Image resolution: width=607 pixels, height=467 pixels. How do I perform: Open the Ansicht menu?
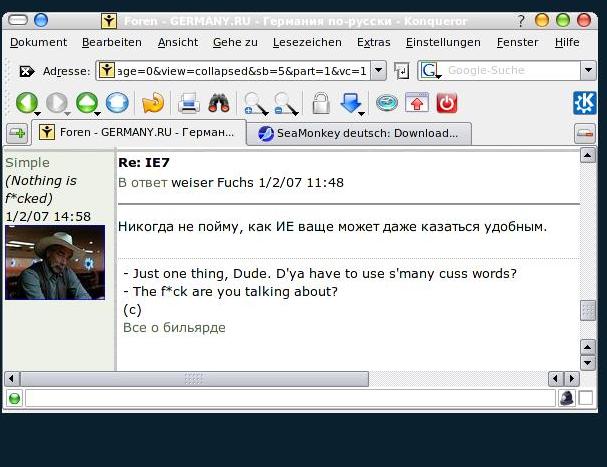(x=178, y=42)
